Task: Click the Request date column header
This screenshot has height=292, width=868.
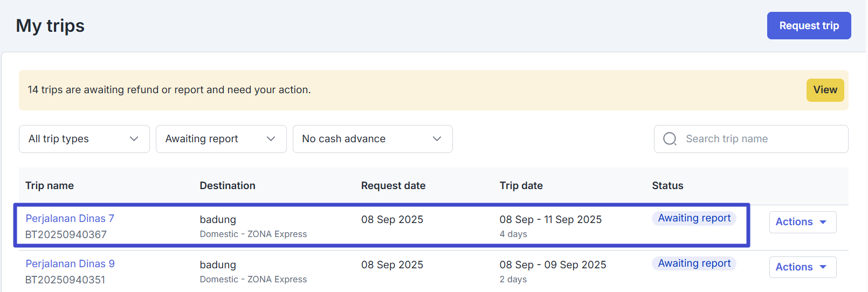Action: [x=393, y=186]
